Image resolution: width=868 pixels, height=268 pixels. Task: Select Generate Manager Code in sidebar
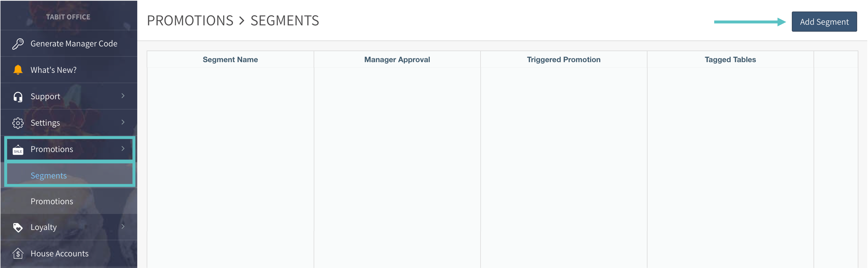click(74, 44)
